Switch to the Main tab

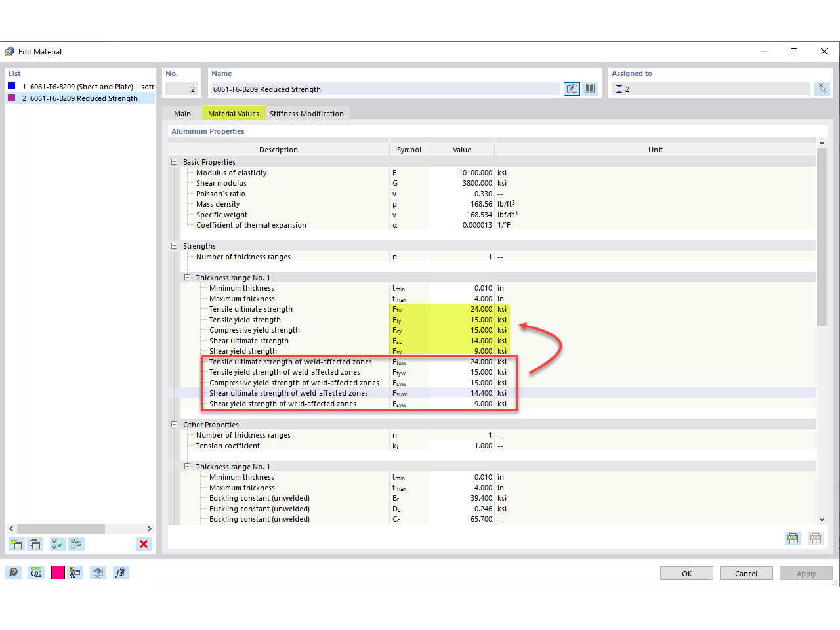[182, 114]
